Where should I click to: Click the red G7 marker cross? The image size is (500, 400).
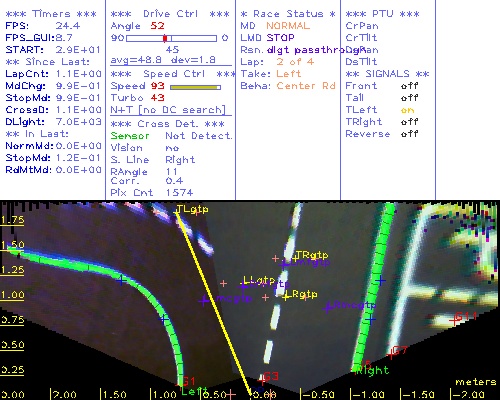[x=391, y=354]
